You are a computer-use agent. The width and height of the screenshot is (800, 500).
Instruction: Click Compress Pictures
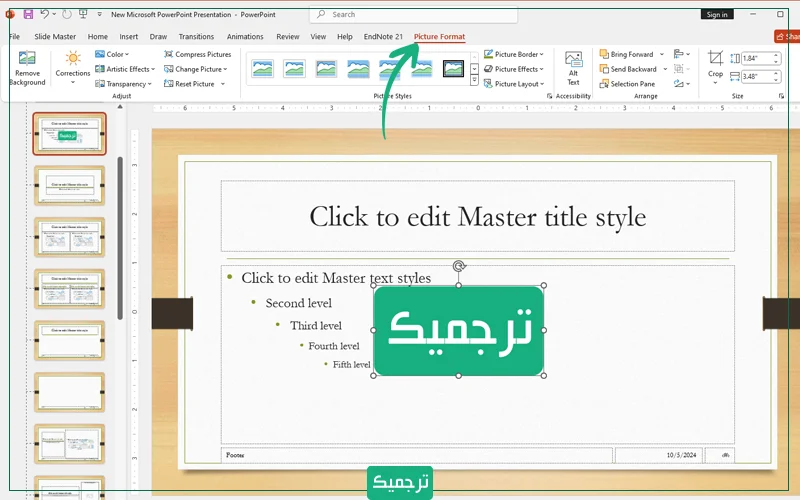click(197, 54)
